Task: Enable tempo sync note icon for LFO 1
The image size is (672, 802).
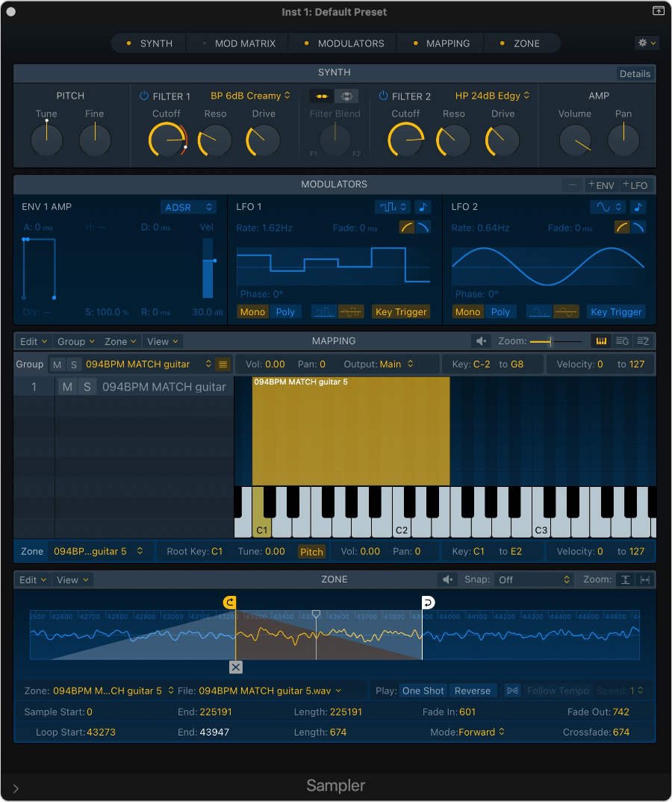Action: [423, 207]
